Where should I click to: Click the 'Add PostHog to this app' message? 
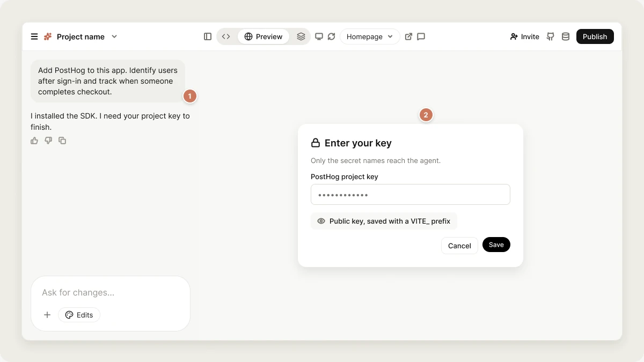pyautogui.click(x=108, y=81)
